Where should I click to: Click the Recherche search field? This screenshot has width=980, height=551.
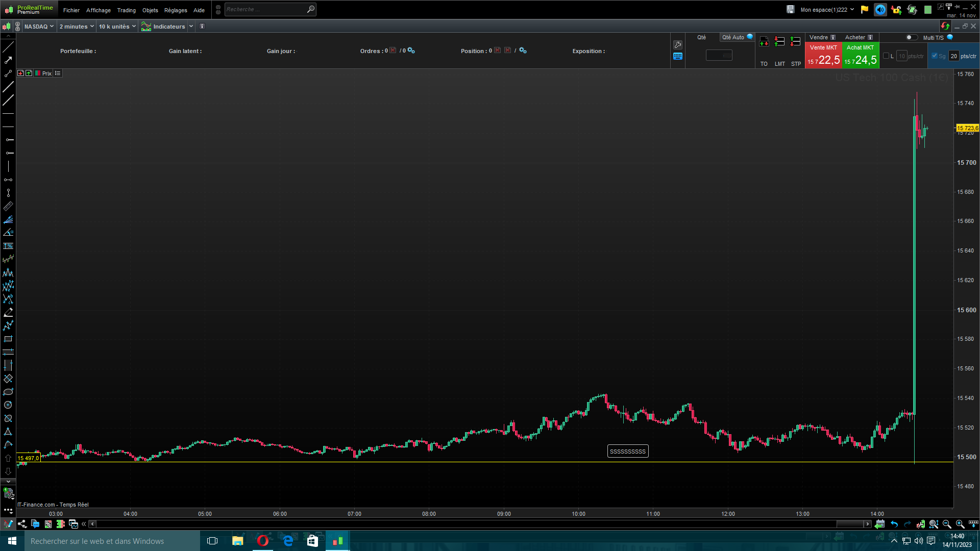pyautogui.click(x=265, y=9)
